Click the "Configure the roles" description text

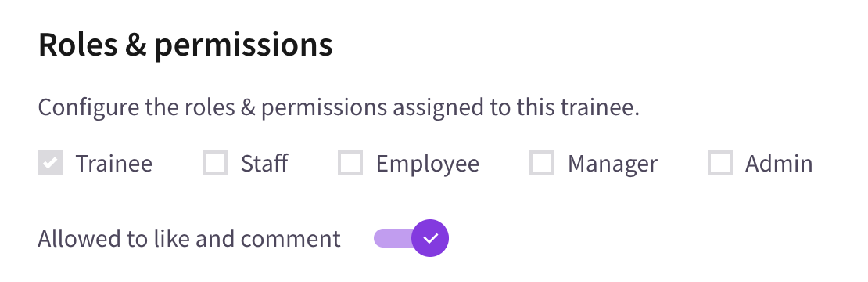click(339, 107)
